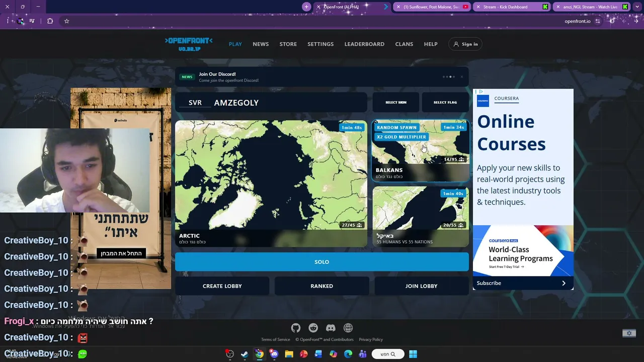Close the OpenFront (ALPHA) tab

click(x=318, y=7)
